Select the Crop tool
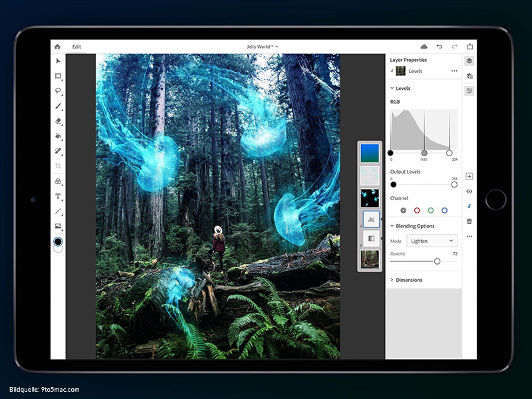This screenshot has height=399, width=532. click(x=59, y=166)
